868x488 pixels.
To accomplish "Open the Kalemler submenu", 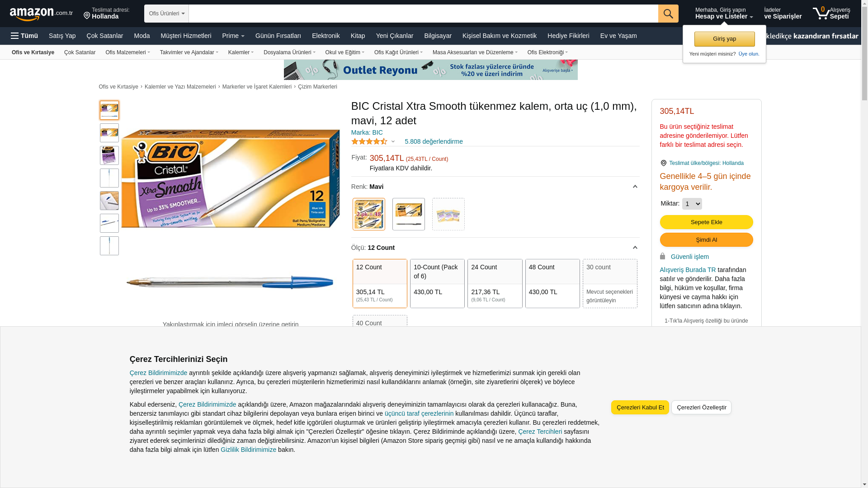I will [x=241, y=52].
